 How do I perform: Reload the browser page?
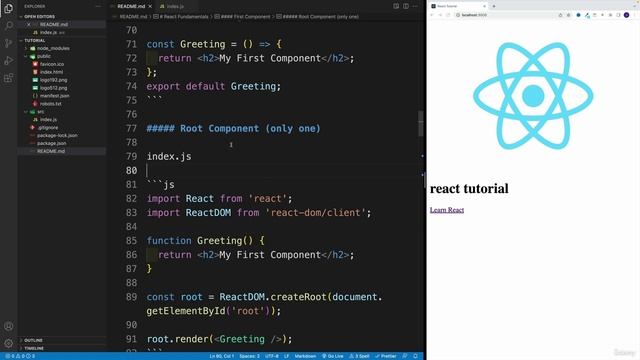click(448, 15)
